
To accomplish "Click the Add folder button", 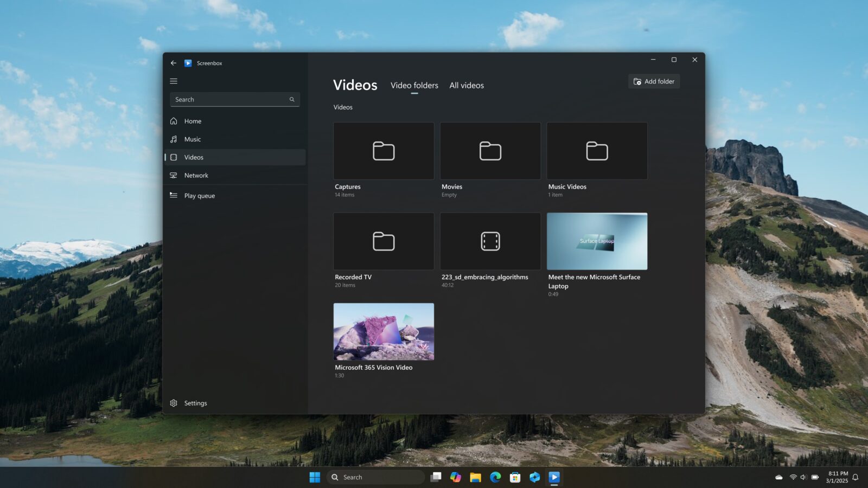I will click(654, 81).
